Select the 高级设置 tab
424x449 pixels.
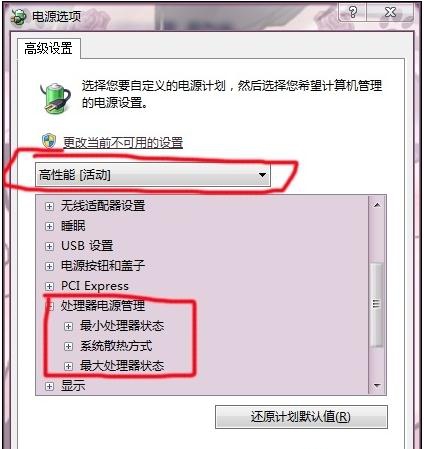[49, 49]
